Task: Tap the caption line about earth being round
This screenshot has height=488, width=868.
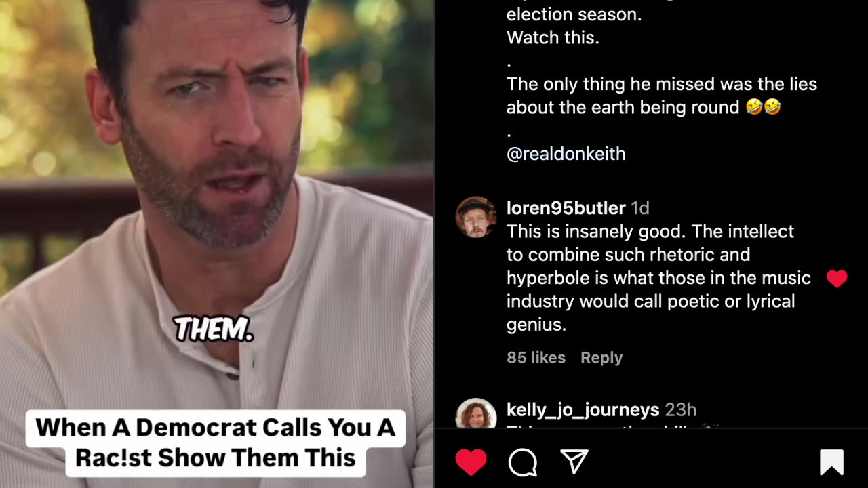Action: 661,96
